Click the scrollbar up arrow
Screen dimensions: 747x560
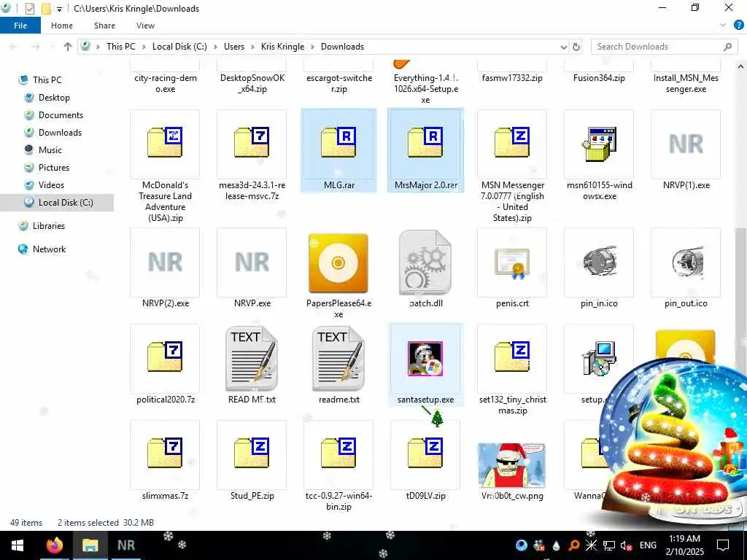pos(741,66)
